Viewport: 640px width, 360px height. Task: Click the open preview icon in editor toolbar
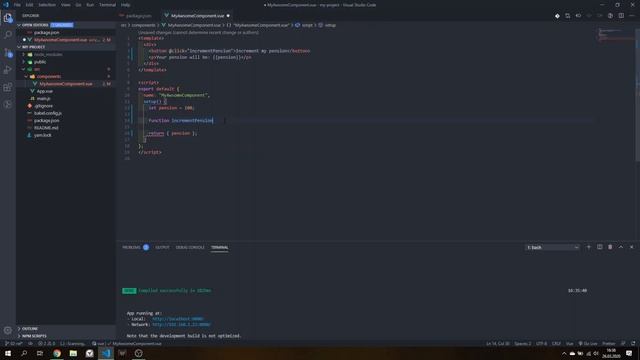pyautogui.click(x=610, y=16)
